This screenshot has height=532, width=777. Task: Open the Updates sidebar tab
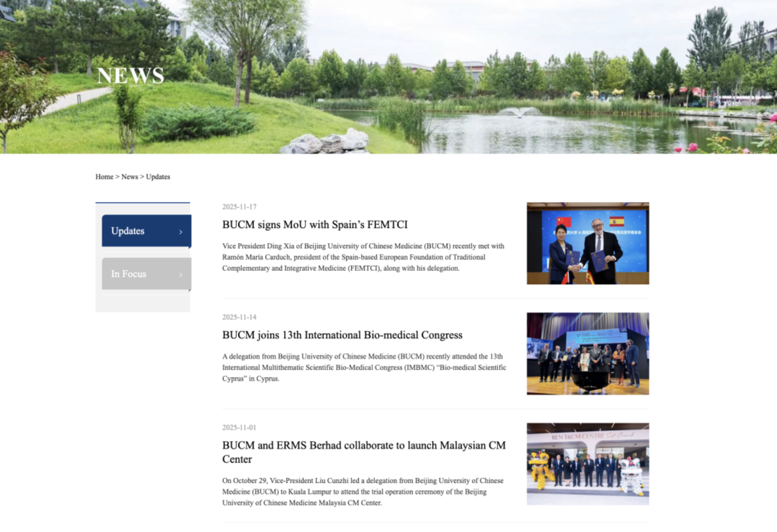(x=147, y=231)
